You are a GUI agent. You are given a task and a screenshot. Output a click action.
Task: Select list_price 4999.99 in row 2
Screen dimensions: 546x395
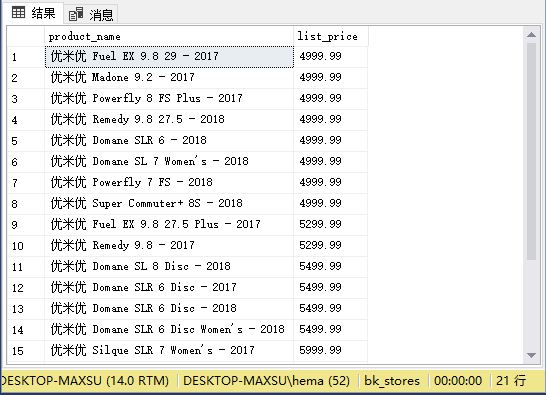click(330, 78)
